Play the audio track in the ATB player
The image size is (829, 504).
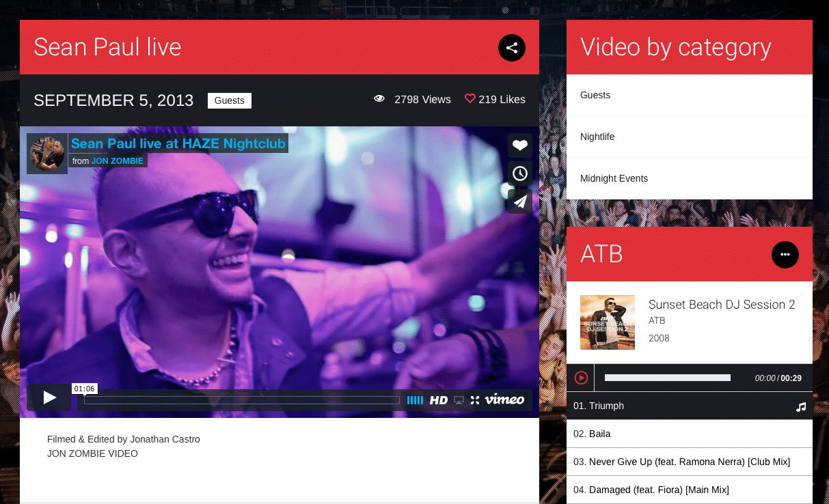(581, 378)
